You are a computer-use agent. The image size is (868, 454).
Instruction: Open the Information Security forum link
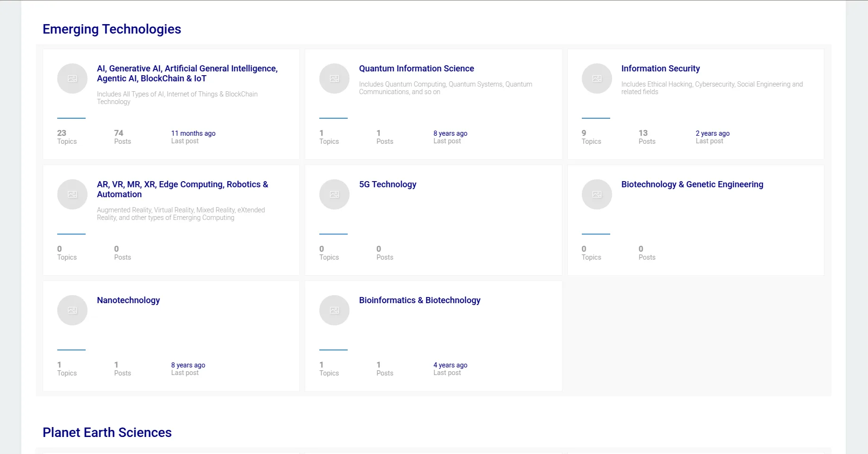pyautogui.click(x=660, y=69)
